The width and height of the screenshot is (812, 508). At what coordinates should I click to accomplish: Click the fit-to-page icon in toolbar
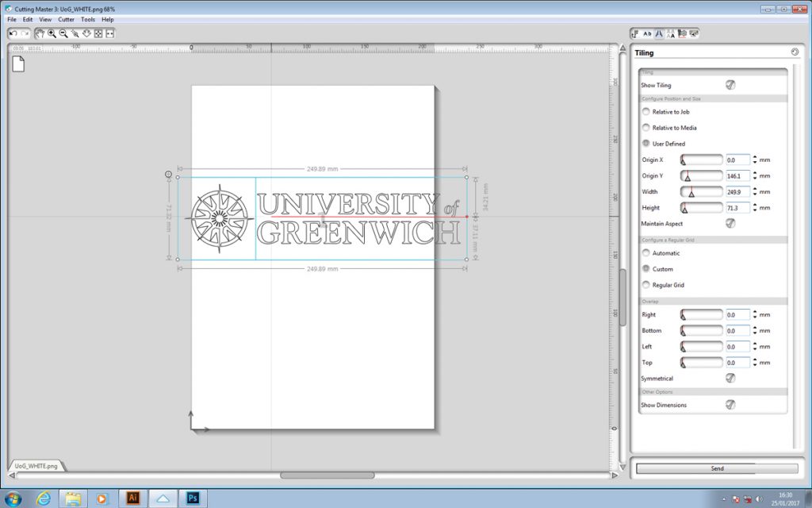tap(98, 33)
